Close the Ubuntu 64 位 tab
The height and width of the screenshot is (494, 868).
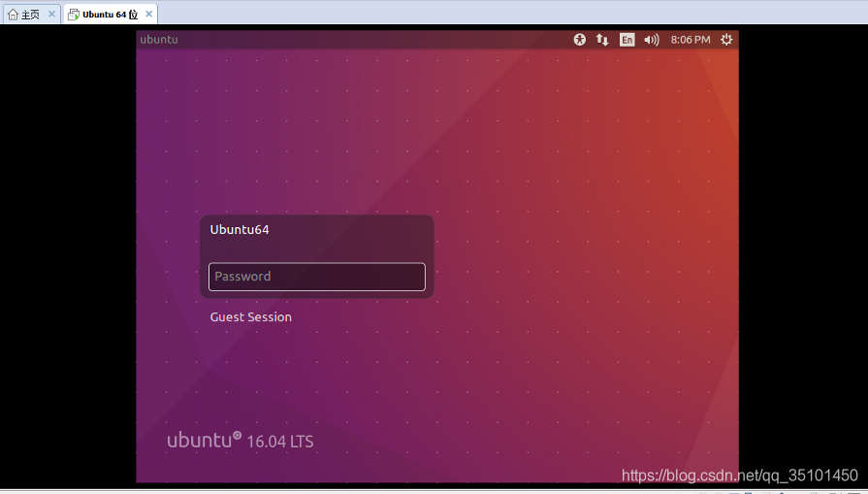pyautogui.click(x=148, y=14)
